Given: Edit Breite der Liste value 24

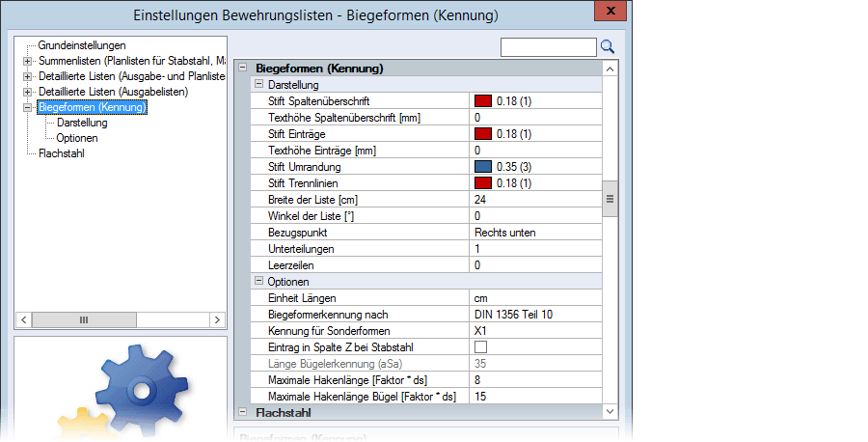Looking at the screenshot, I should 535,200.
